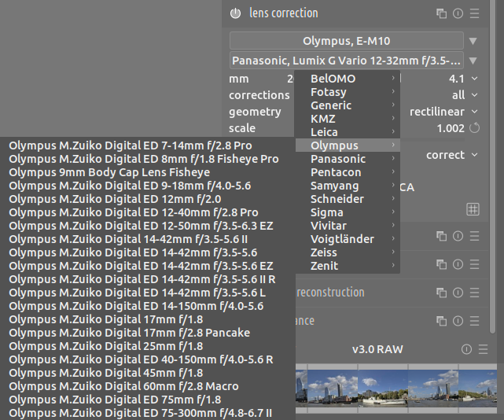This screenshot has width=504, height=420.
Task: Select the second filmstrip thumbnail with tall tower
Action: pyautogui.click(x=333, y=389)
